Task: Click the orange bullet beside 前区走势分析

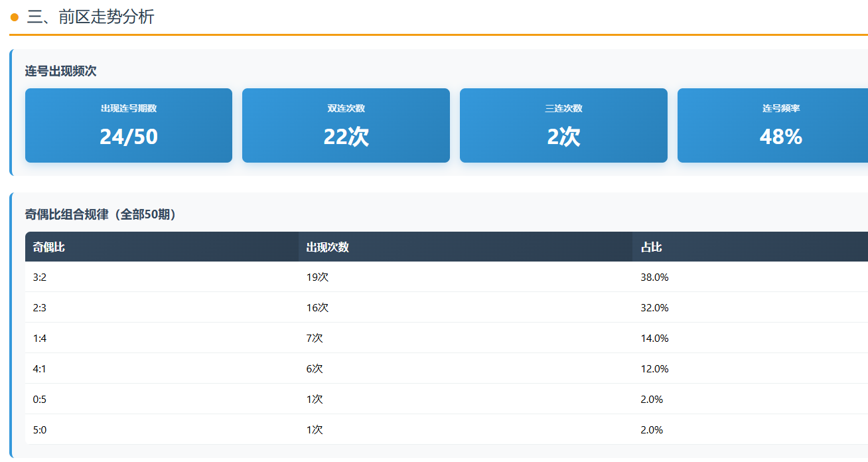Action: [15, 17]
